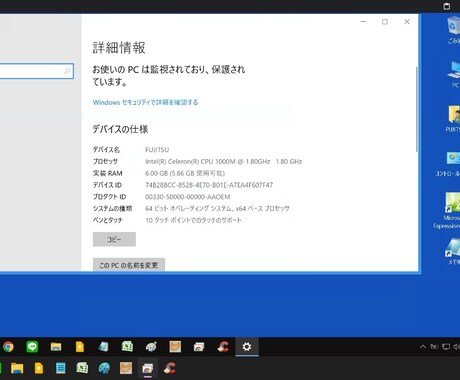
Task: Close the Settings window
Action: click(407, 22)
